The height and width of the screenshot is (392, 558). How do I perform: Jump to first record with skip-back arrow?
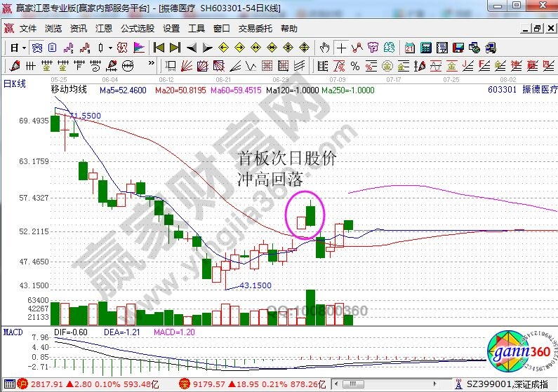[159, 48]
